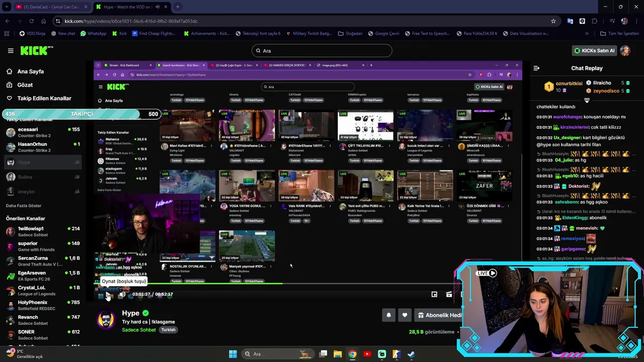Toggle picture-in-picture mini player
This screenshot has height=362, width=644.
point(434,295)
